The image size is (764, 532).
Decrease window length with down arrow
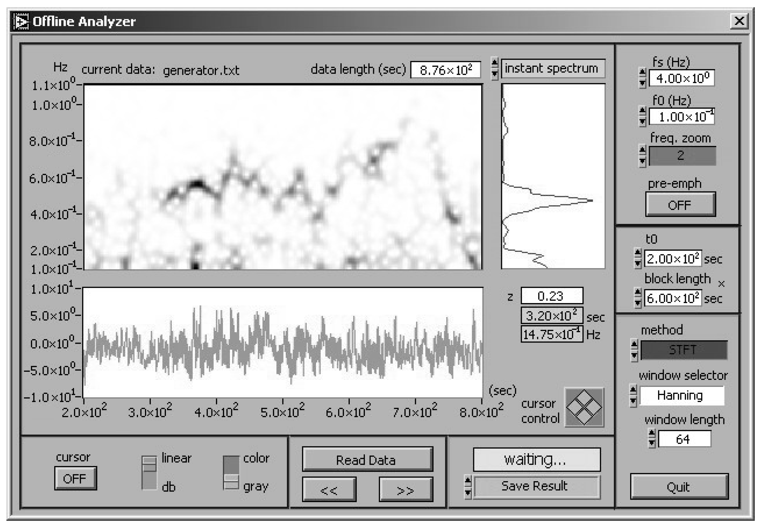652,443
